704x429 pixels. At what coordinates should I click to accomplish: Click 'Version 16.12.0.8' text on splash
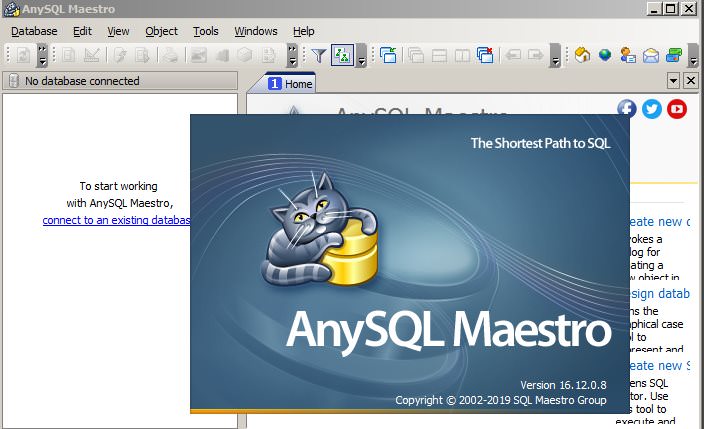tap(563, 385)
